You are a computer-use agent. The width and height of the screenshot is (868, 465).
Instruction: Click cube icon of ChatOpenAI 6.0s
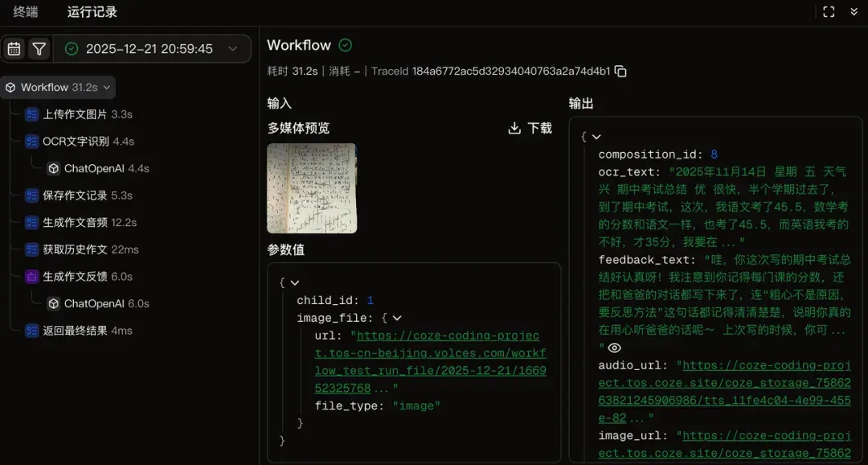click(53, 304)
